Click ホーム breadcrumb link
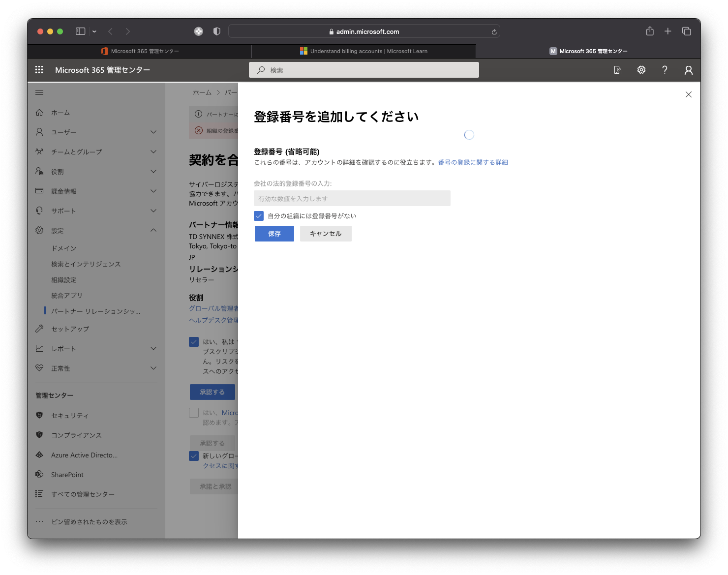 [202, 92]
